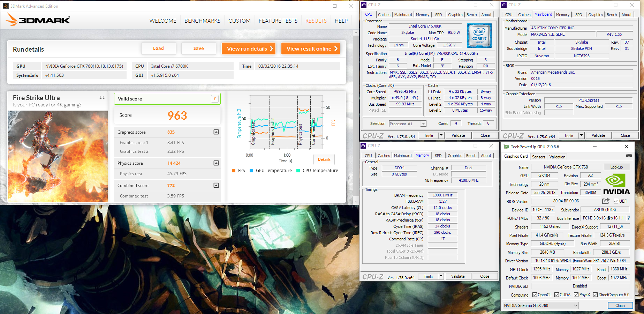The image size is (644, 314).
Task: Switch to Sensors tab in GPU-Z
Action: pyautogui.click(x=538, y=157)
